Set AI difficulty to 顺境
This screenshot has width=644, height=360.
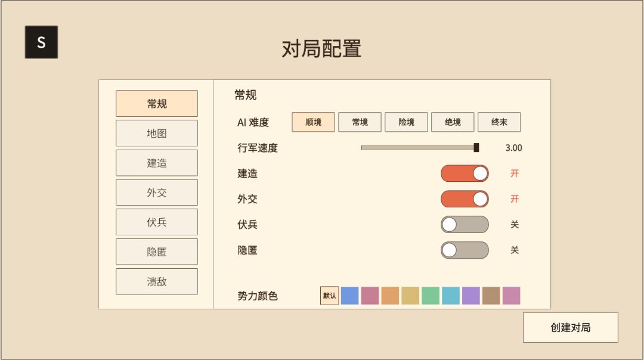(314, 122)
